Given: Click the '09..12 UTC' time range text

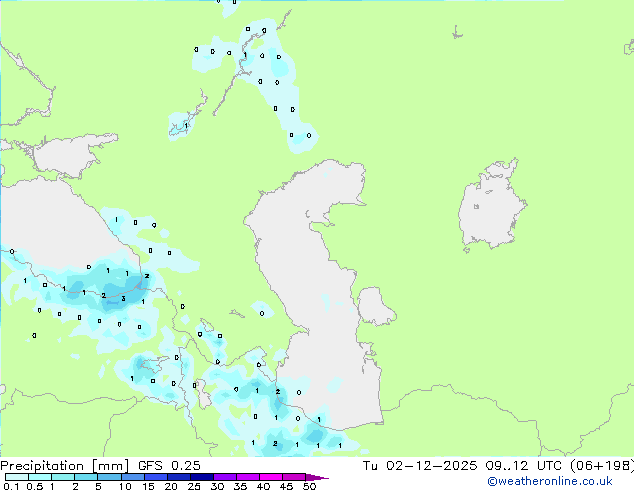Looking at the screenshot, I should 524,466.
